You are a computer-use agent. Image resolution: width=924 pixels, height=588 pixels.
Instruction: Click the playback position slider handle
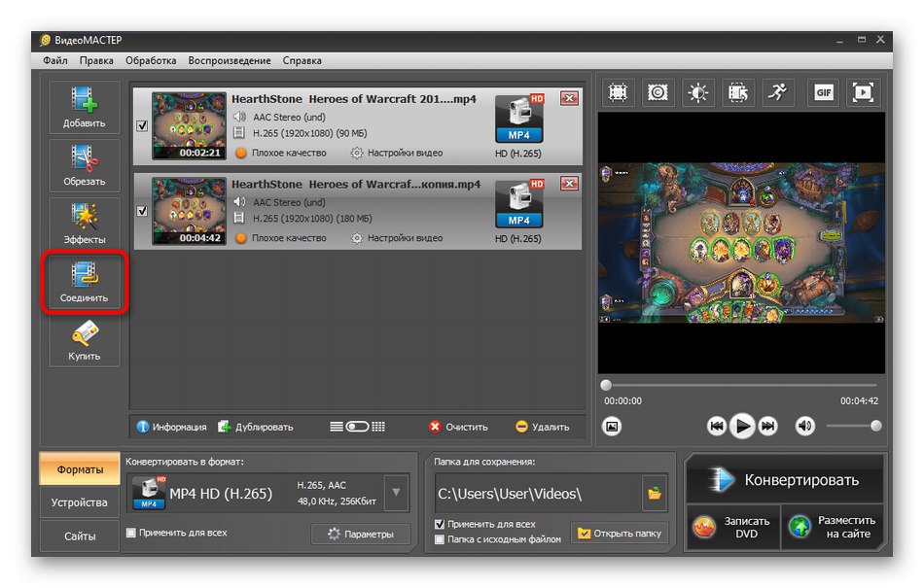pos(606,386)
